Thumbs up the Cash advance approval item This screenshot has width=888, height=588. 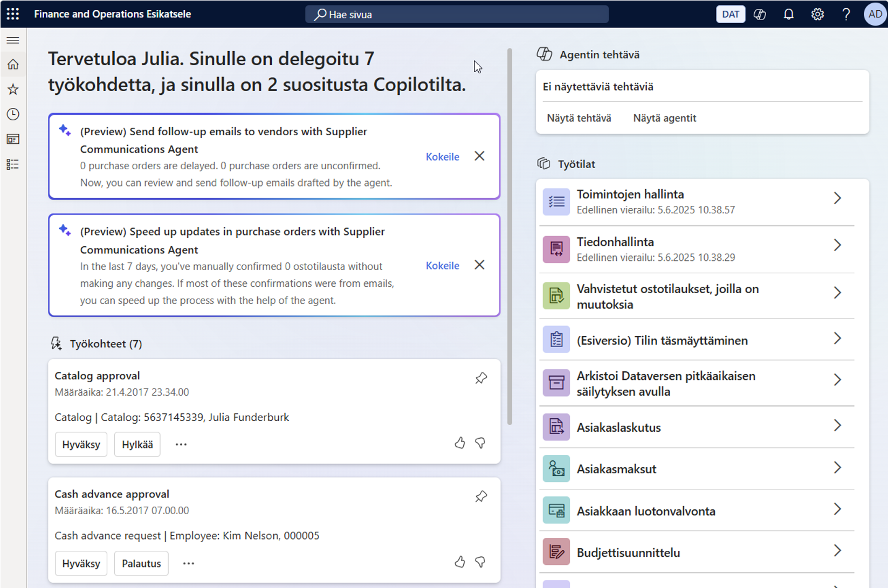tap(459, 562)
